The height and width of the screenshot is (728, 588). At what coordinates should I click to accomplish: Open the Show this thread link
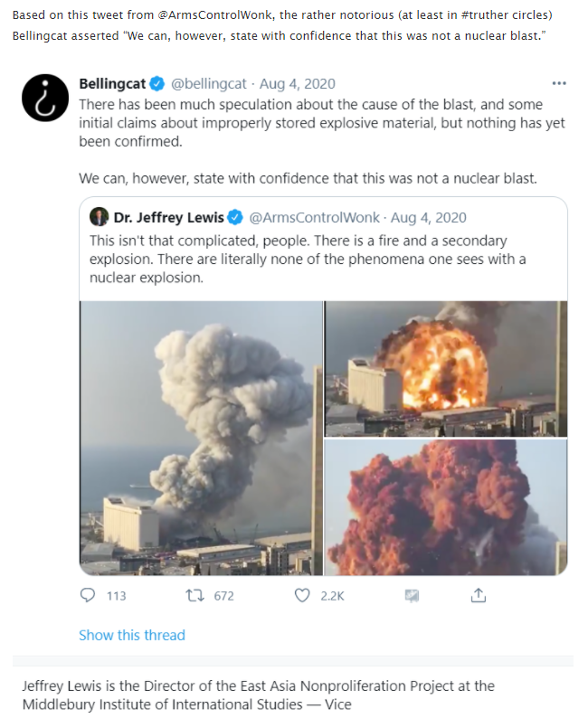coord(132,635)
